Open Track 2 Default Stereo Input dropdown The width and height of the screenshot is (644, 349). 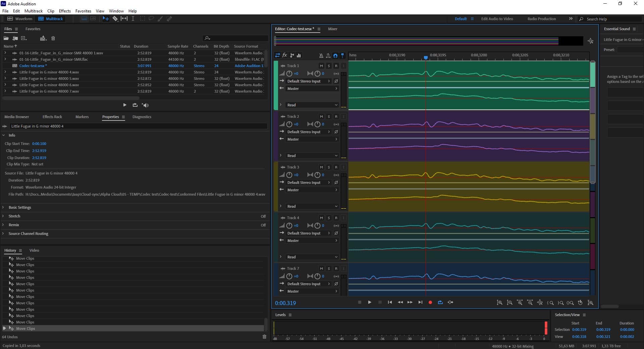tap(309, 132)
